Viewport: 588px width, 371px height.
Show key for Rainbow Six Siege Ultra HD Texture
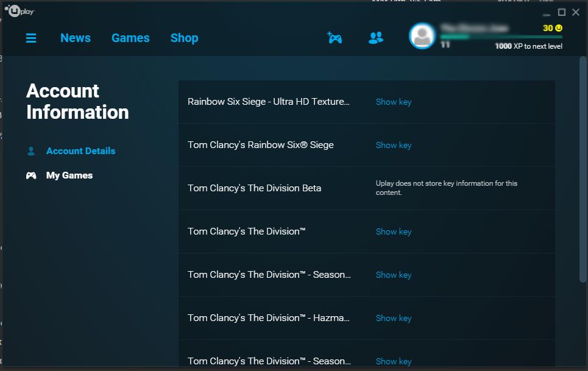(394, 102)
